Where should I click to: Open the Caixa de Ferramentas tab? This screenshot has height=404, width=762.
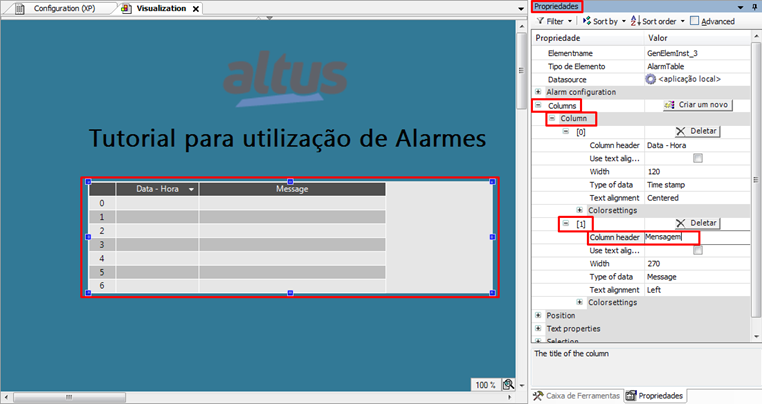pyautogui.click(x=576, y=396)
